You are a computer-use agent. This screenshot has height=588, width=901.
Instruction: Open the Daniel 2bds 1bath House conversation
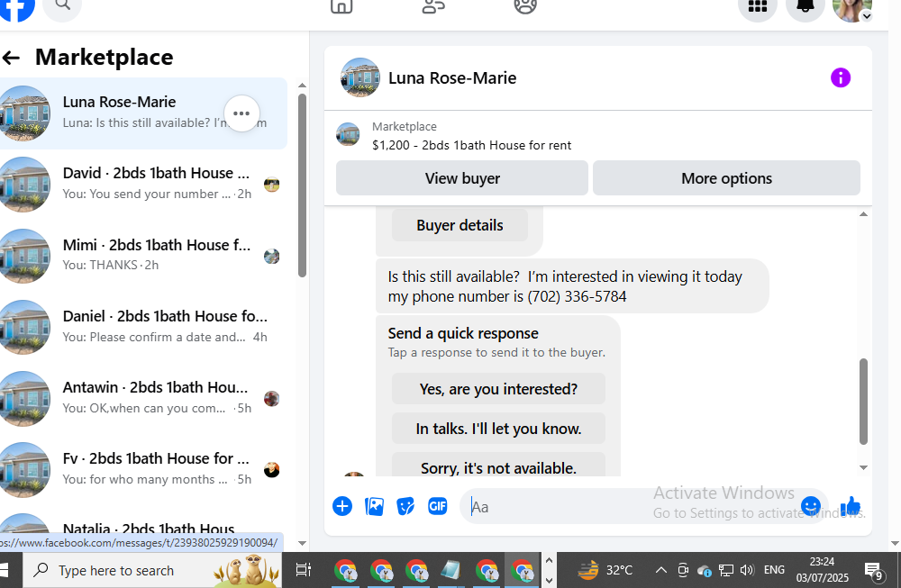coord(142,327)
